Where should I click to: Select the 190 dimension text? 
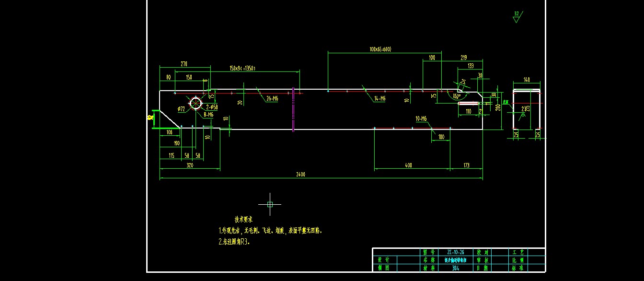click(x=177, y=143)
